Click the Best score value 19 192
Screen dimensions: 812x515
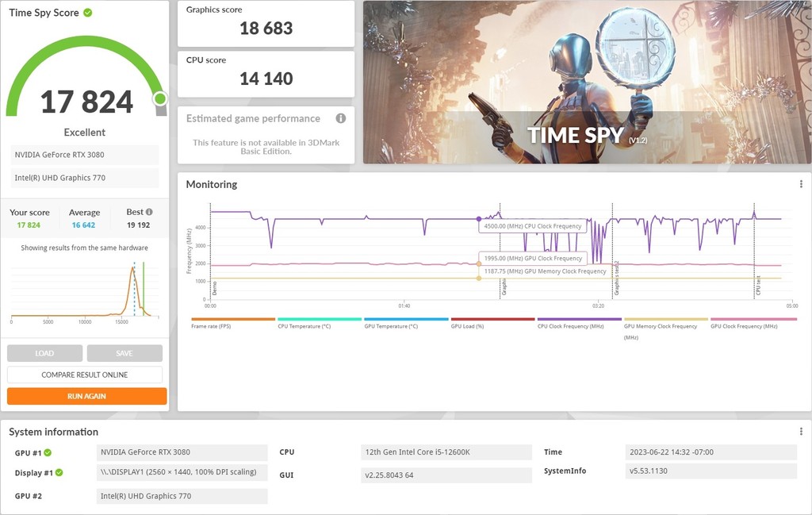click(x=138, y=225)
